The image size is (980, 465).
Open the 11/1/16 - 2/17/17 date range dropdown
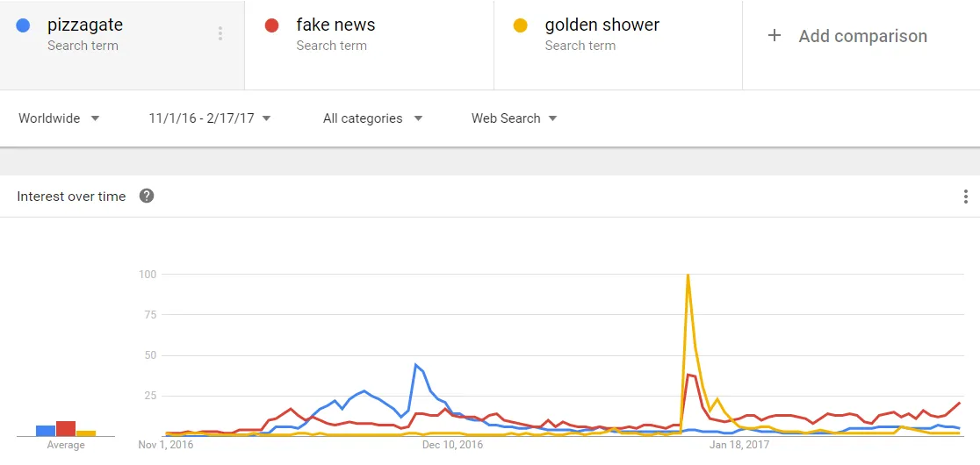point(210,118)
